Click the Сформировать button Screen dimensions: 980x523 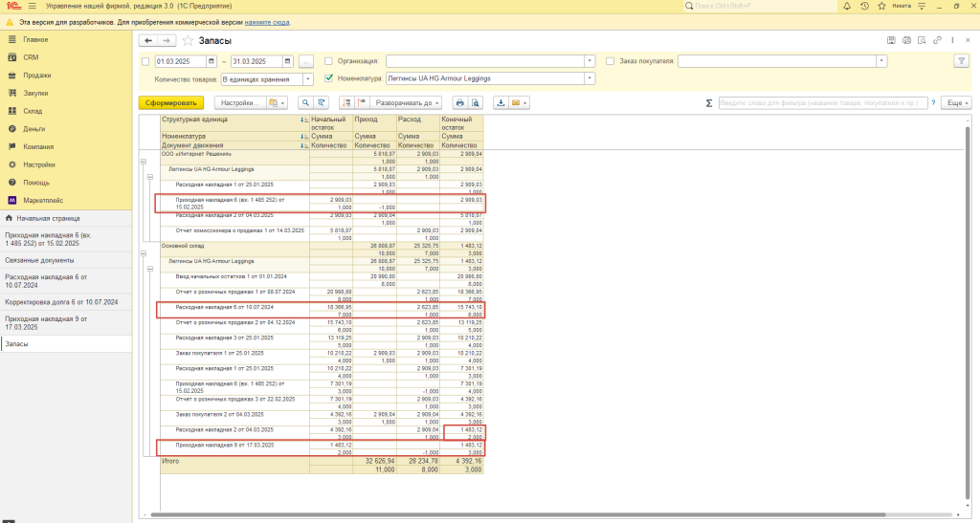[171, 103]
